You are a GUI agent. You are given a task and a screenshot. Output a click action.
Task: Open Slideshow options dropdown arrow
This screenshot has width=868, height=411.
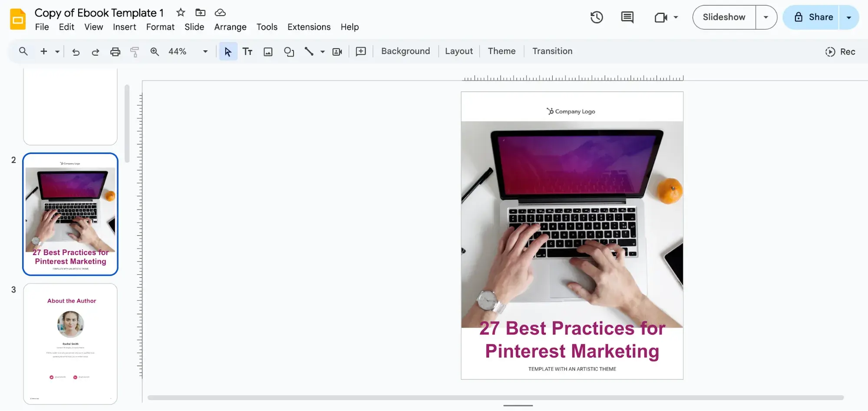(766, 17)
